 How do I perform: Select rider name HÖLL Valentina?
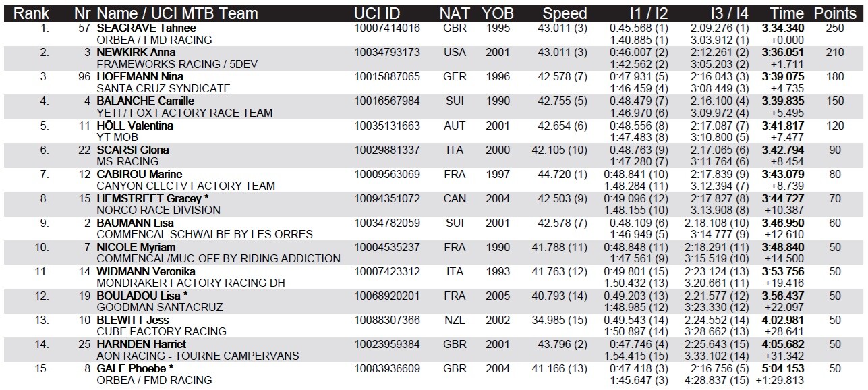pos(135,126)
